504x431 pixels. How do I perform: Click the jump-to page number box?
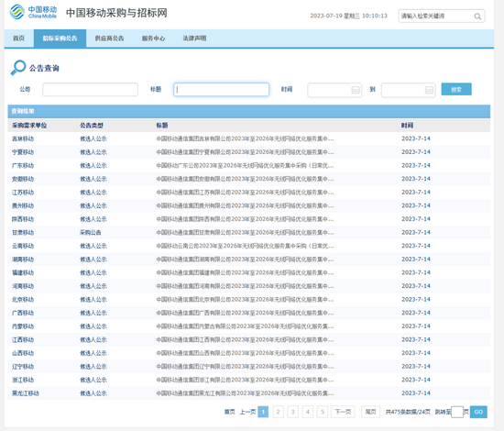[457, 412]
